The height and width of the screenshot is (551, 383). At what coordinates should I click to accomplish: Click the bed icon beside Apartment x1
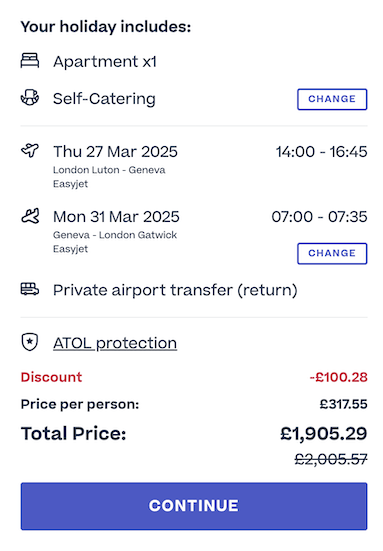(x=30, y=61)
